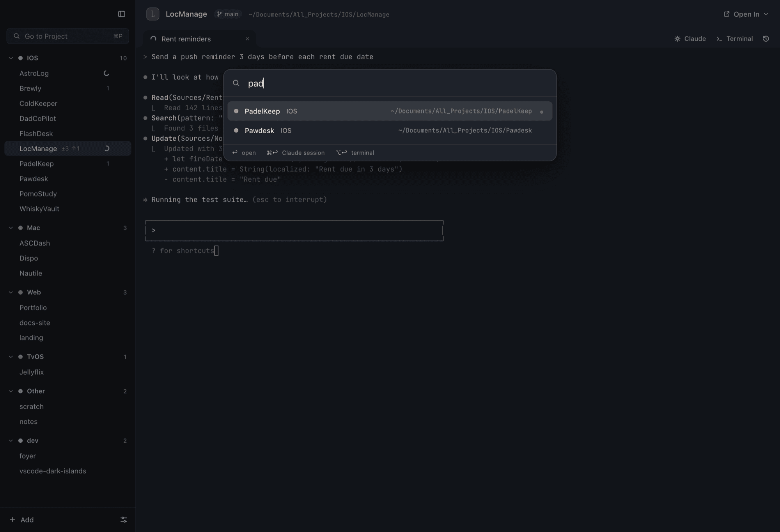The height and width of the screenshot is (532, 780).
Task: Open the session history clock icon
Action: pos(766,39)
